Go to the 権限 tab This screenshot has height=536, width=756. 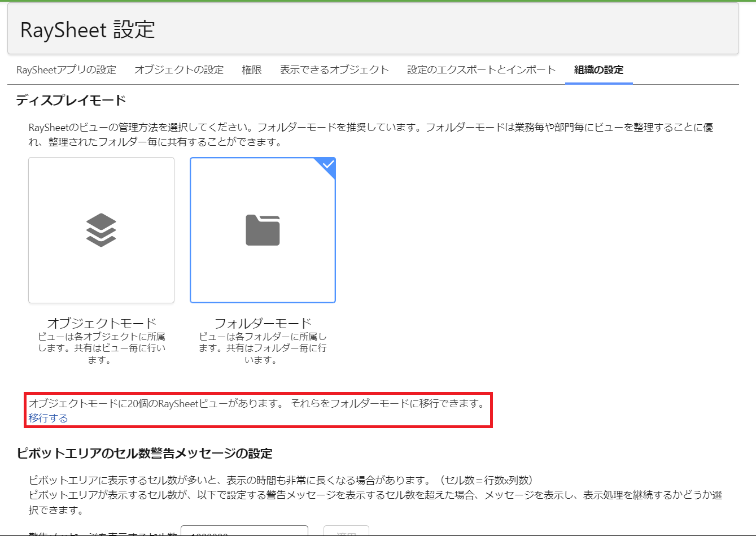click(x=252, y=70)
